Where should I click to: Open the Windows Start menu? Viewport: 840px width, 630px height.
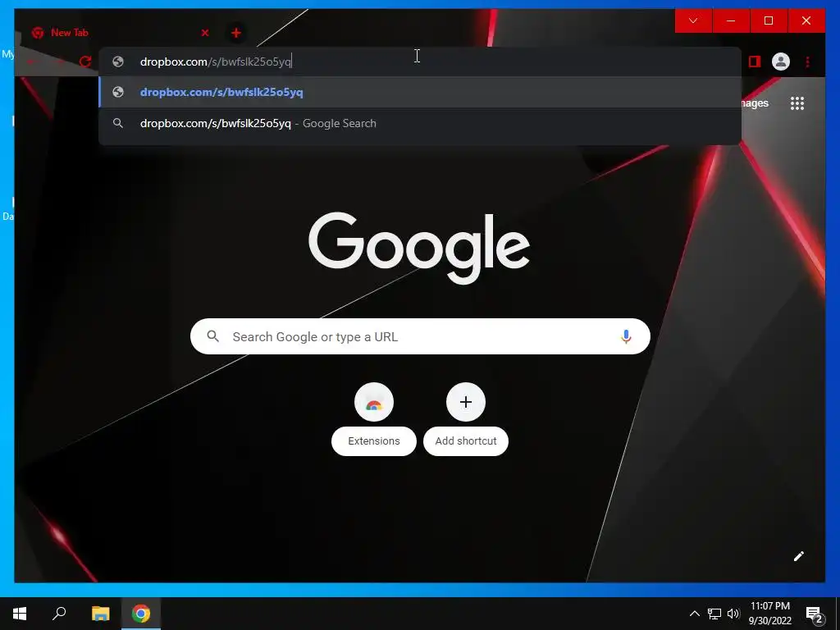pyautogui.click(x=20, y=614)
